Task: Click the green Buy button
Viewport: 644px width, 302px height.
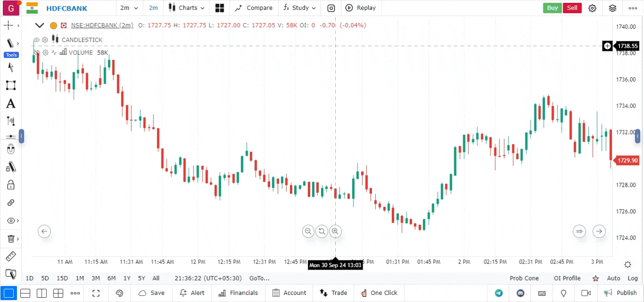Action: pyautogui.click(x=552, y=8)
